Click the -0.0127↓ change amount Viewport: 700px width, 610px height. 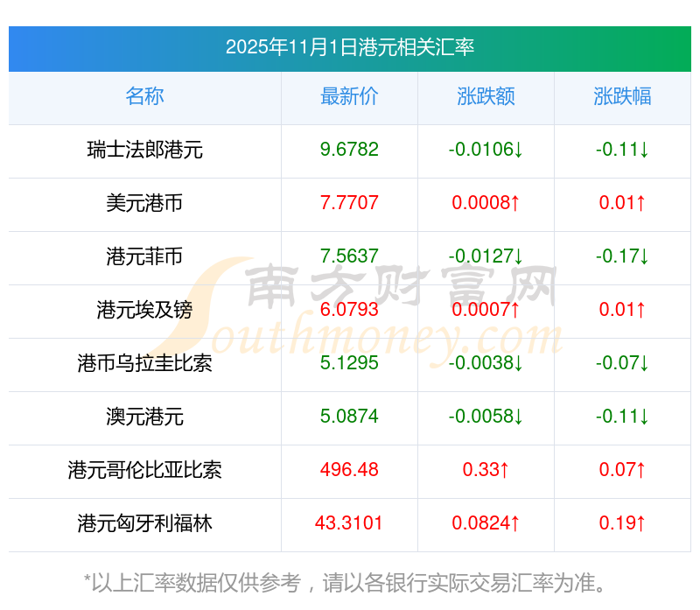pyautogui.click(x=486, y=256)
